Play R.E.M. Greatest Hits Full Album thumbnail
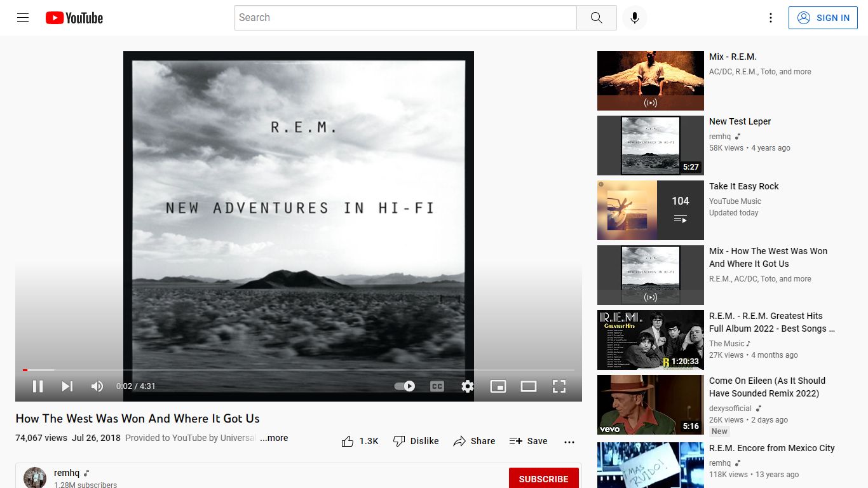The height and width of the screenshot is (488, 868). (651, 340)
